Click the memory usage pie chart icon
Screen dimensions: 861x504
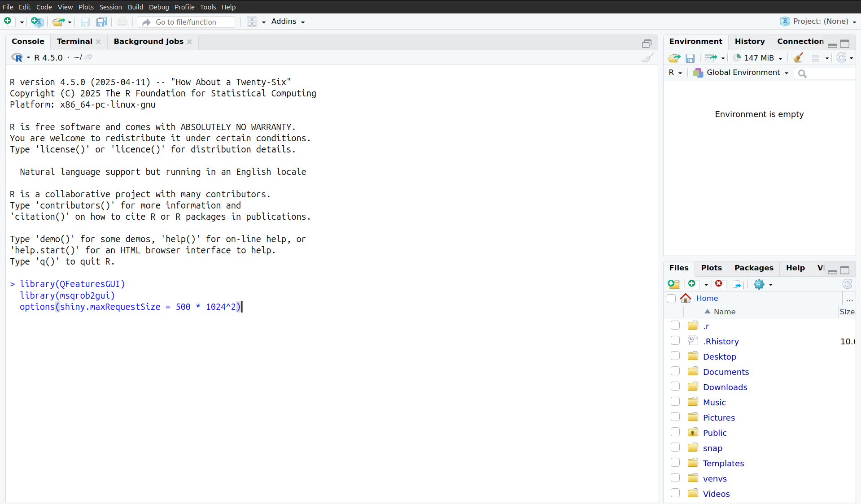[x=737, y=57]
